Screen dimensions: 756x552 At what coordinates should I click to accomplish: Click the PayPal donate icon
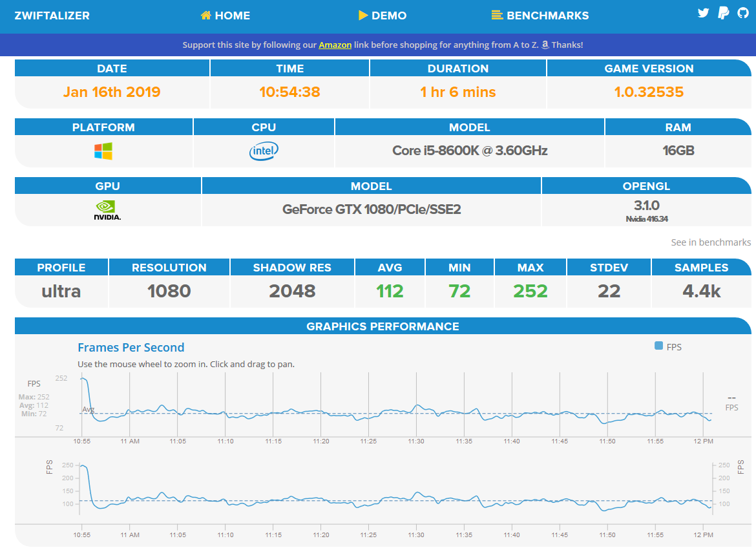pyautogui.click(x=723, y=13)
